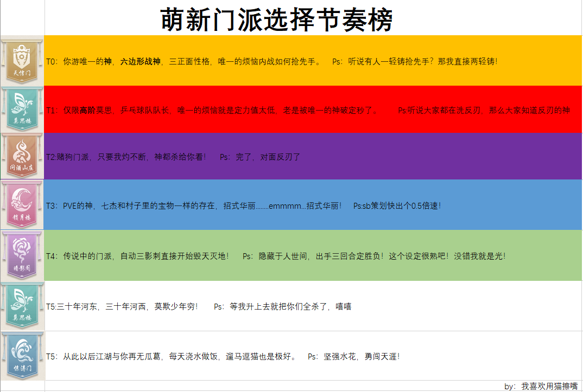Click the purple 暗影阁 rose banner
Image resolution: width=583 pixels, height=392 pixels.
pos(22,255)
